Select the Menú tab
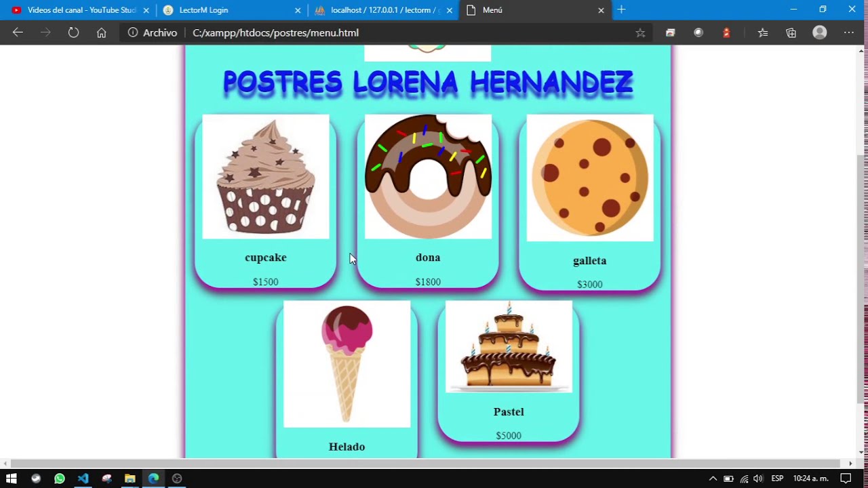 coord(534,10)
